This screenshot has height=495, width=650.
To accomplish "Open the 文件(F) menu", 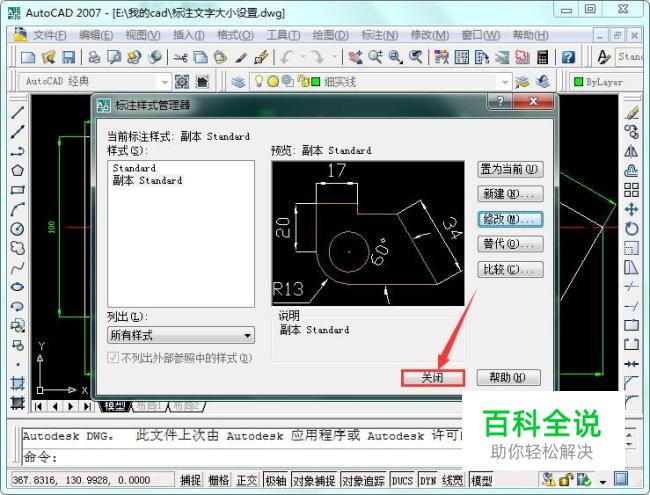I will coord(49,35).
